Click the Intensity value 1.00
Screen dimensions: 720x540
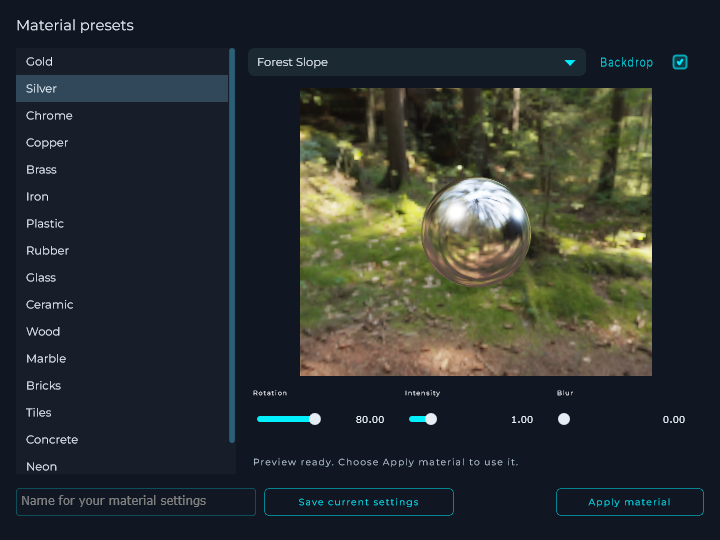522,419
